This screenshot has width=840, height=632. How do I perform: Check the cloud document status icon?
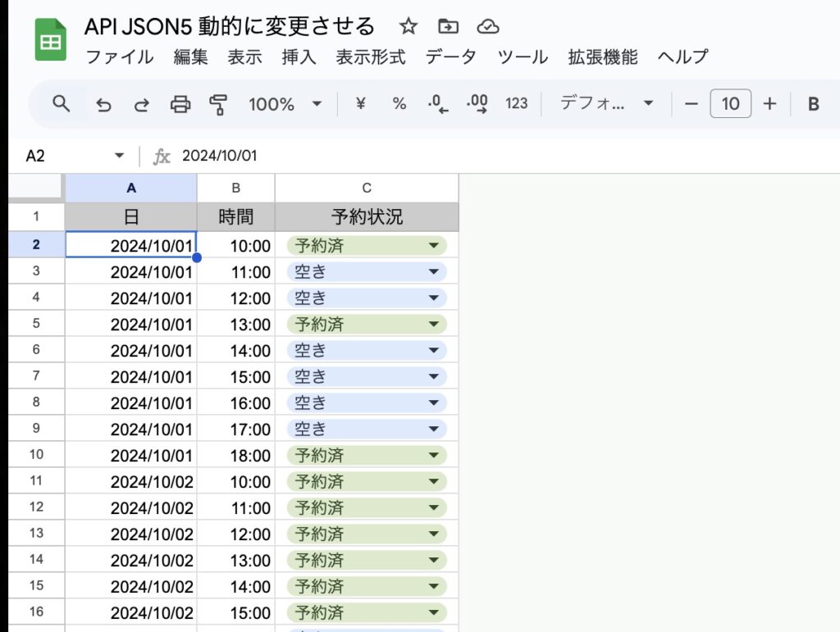488,26
